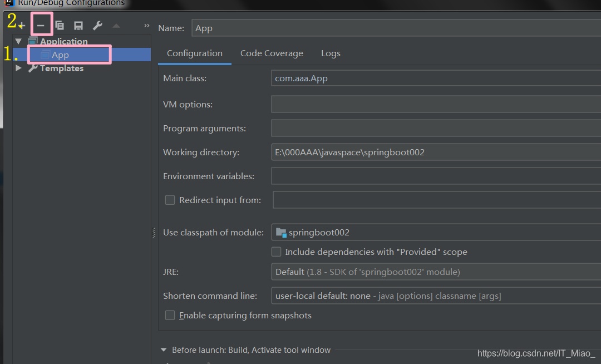Viewport: 601px width, 364px height.
Task: Click the springboot002 module icon
Action: (x=281, y=232)
